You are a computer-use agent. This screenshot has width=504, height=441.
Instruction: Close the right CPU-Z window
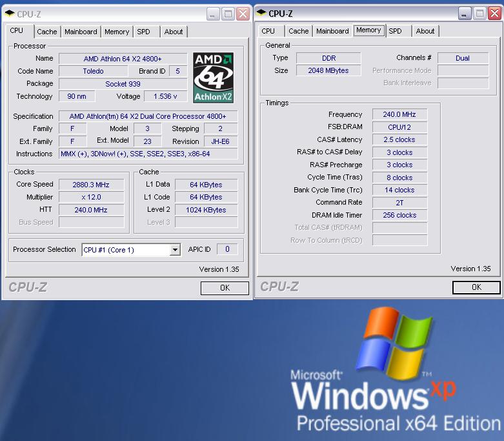pos(494,14)
